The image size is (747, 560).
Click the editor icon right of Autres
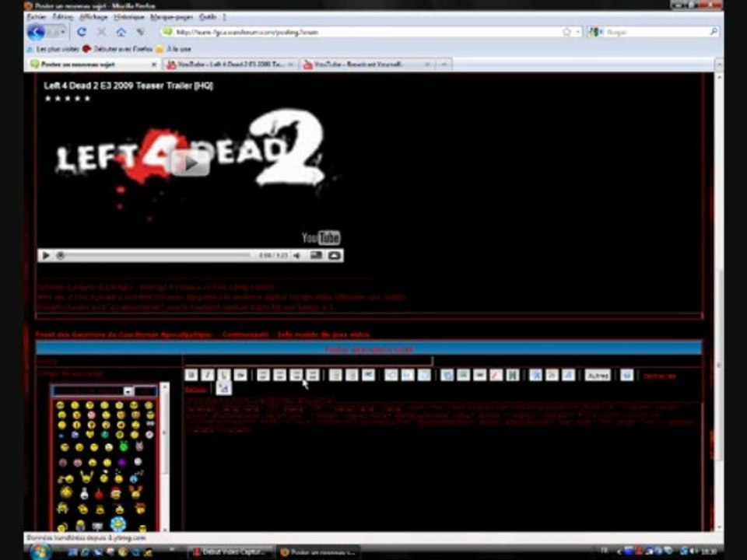pos(627,375)
